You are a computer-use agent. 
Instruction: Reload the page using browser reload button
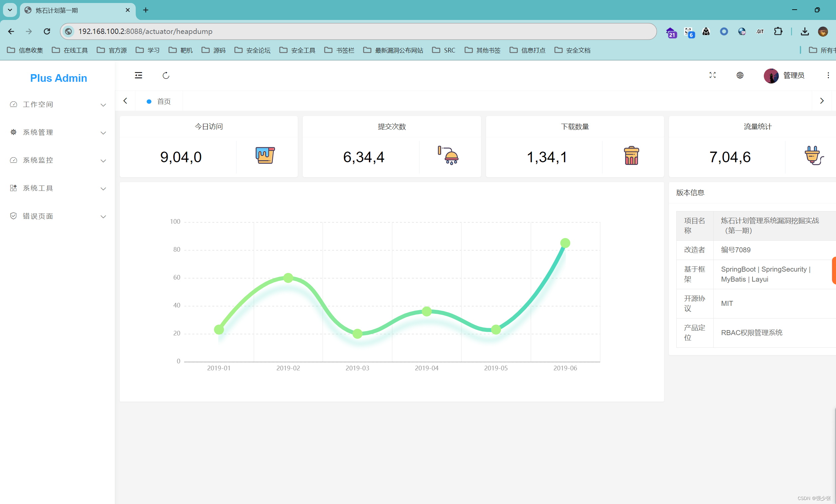click(x=47, y=32)
